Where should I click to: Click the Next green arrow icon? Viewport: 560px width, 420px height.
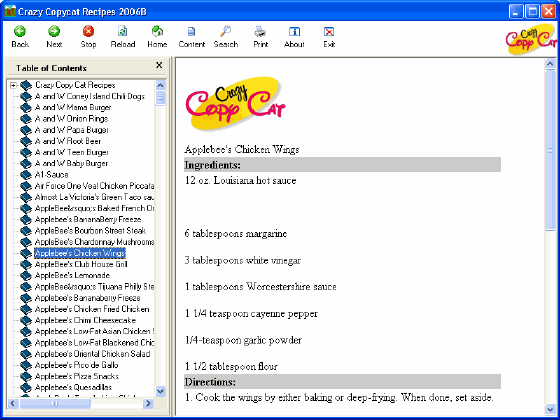coord(54,31)
